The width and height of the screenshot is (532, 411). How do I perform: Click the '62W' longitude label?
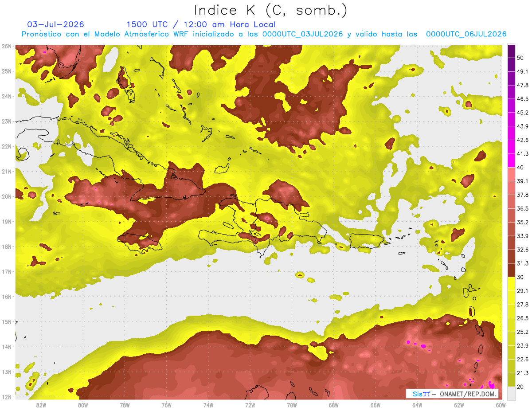459,405
